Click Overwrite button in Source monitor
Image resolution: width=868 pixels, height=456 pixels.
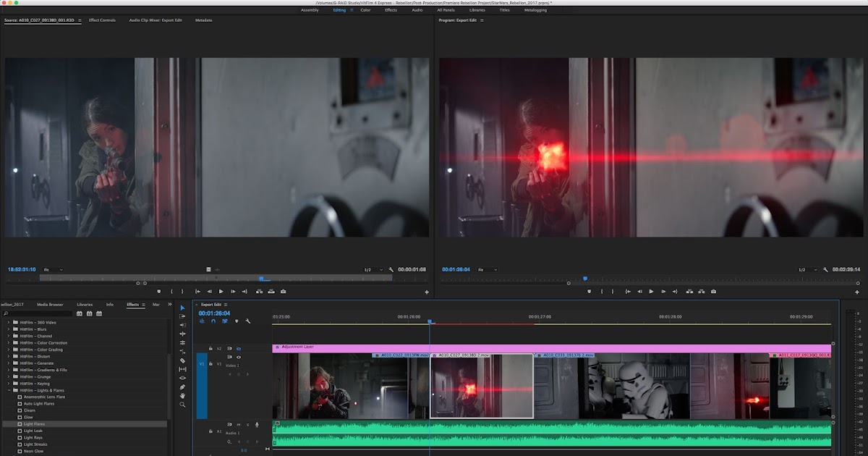pyautogui.click(x=271, y=292)
